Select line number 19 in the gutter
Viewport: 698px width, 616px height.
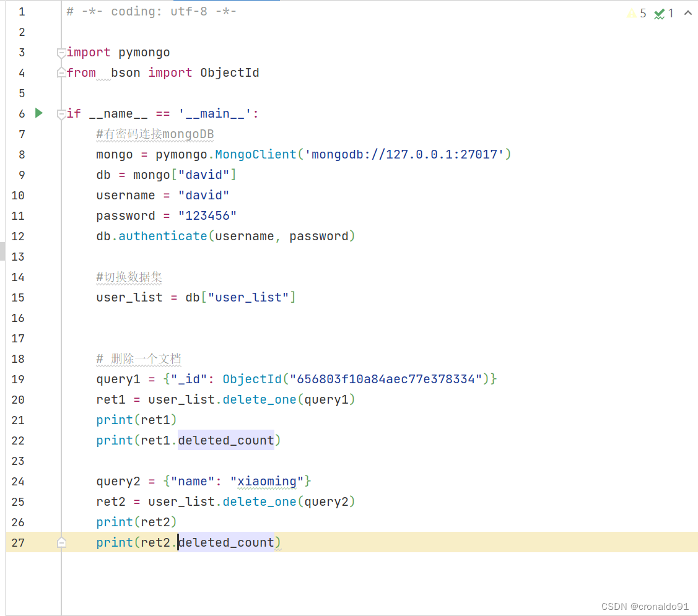coord(18,380)
